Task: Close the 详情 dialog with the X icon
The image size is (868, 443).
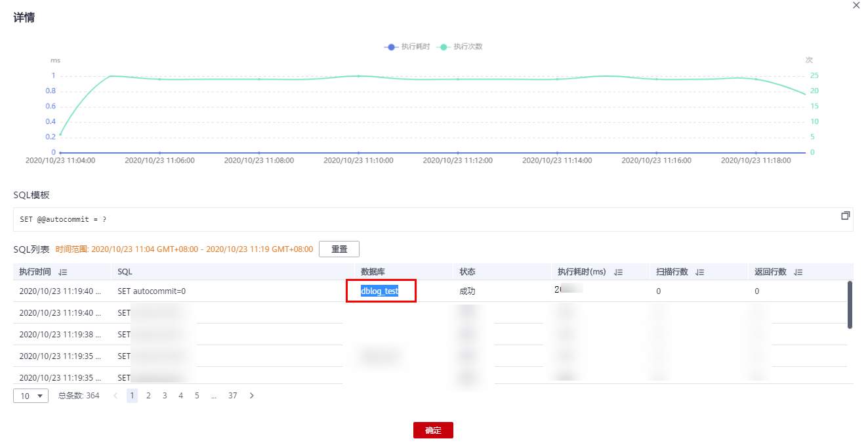Action: [855, 5]
